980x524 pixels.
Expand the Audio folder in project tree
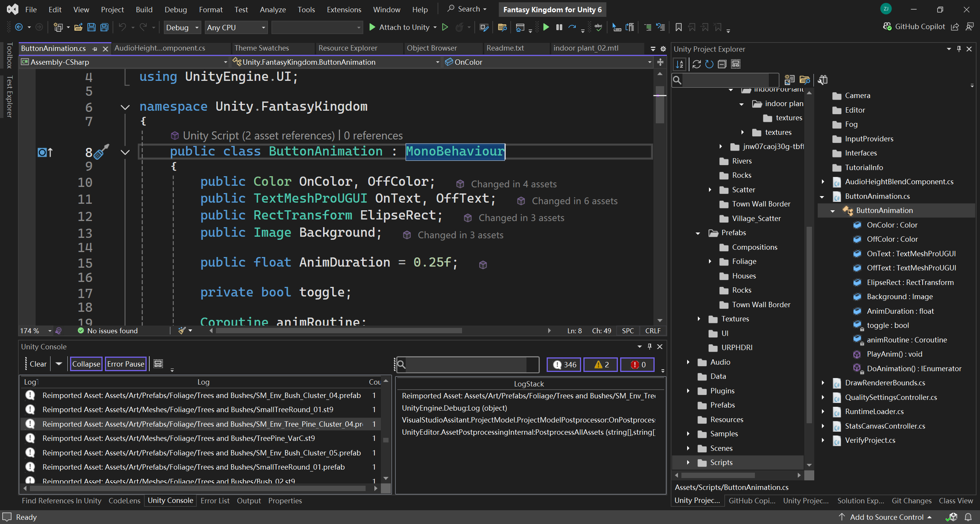[x=688, y=362]
